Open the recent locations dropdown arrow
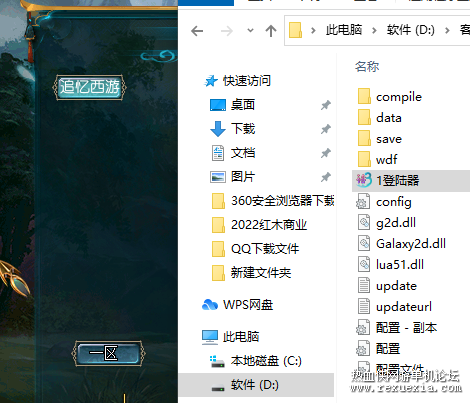 pyautogui.click(x=250, y=31)
